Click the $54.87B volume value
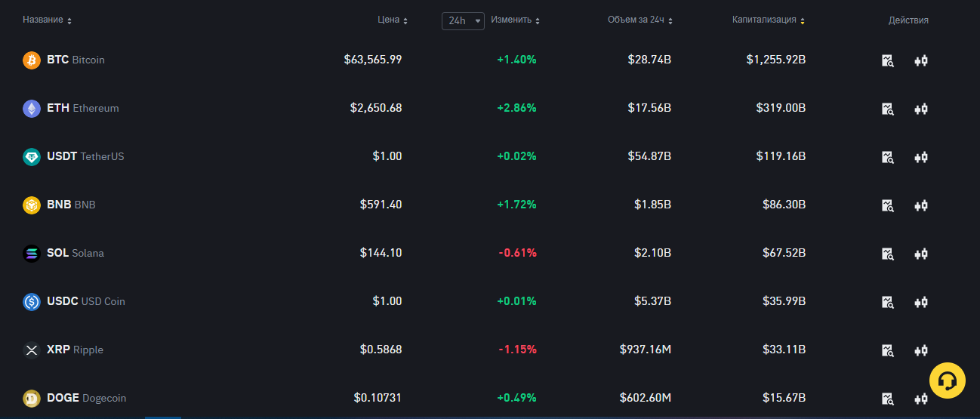Screen dimensions: 980x419 tap(649, 156)
